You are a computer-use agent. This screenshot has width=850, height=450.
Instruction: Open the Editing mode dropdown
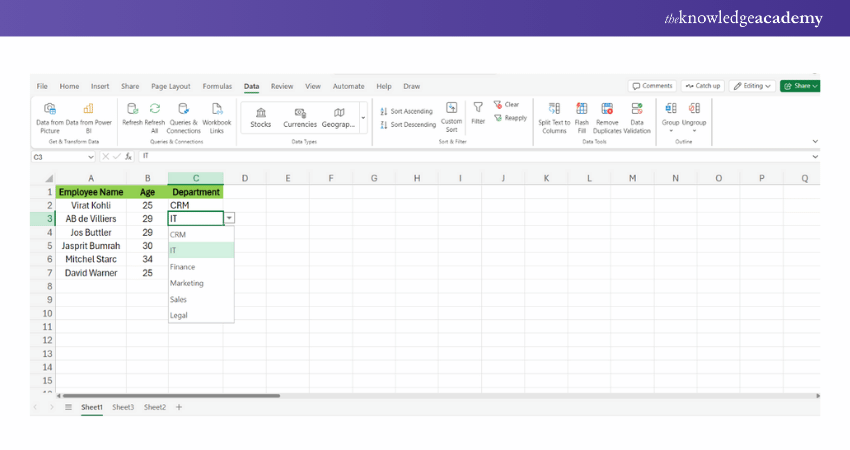(752, 86)
